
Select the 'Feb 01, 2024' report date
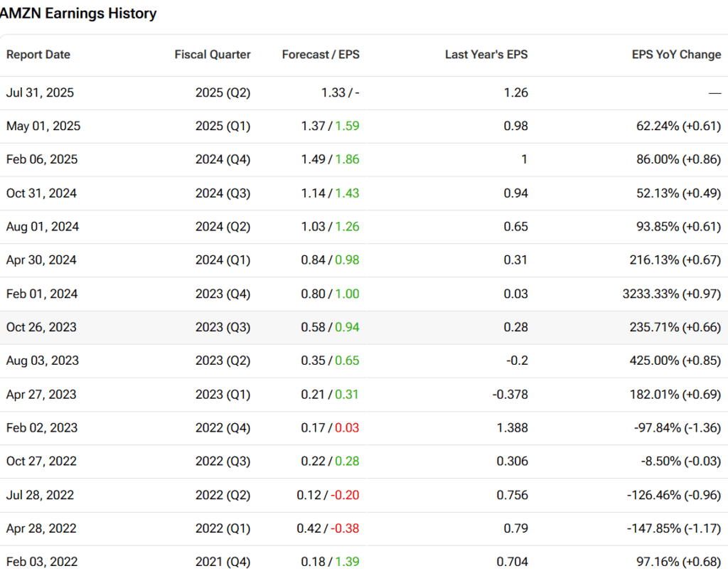(42, 294)
